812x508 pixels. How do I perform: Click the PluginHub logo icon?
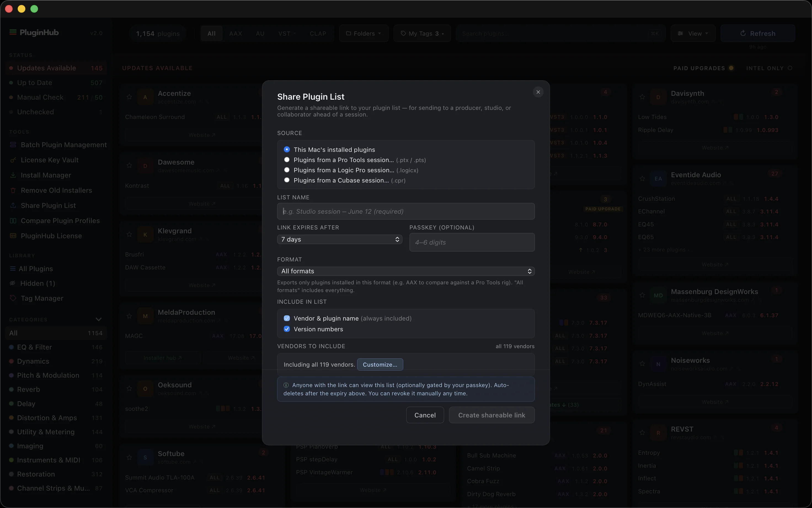coord(13,32)
